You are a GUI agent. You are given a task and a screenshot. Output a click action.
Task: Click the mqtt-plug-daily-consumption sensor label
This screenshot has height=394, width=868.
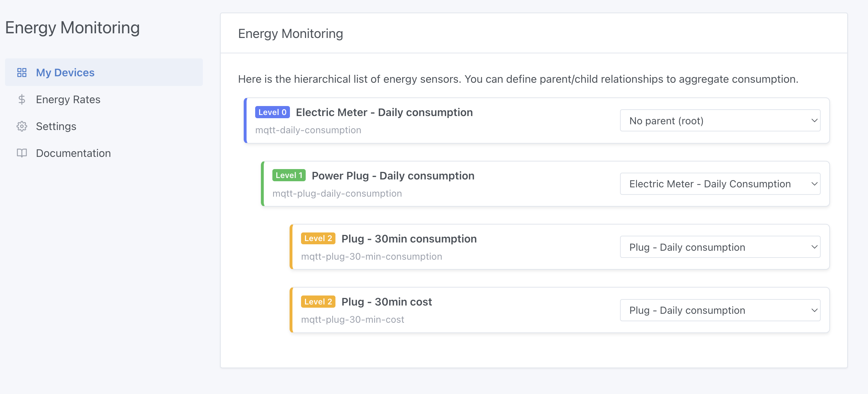click(x=337, y=193)
